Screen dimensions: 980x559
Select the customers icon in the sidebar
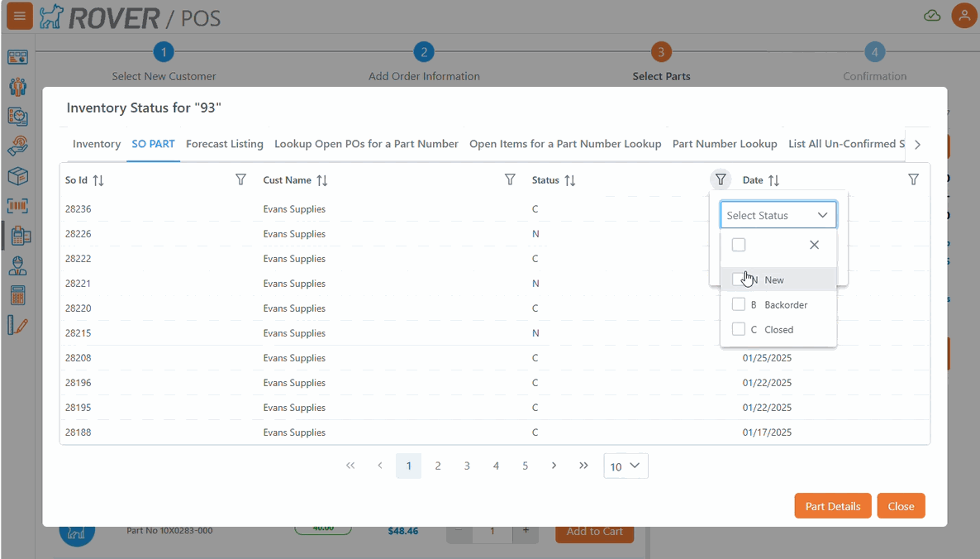(18, 87)
